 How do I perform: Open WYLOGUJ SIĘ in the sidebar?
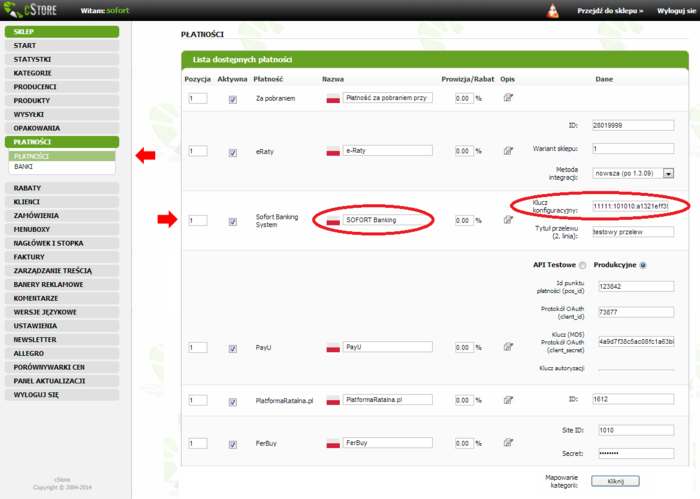pos(62,395)
